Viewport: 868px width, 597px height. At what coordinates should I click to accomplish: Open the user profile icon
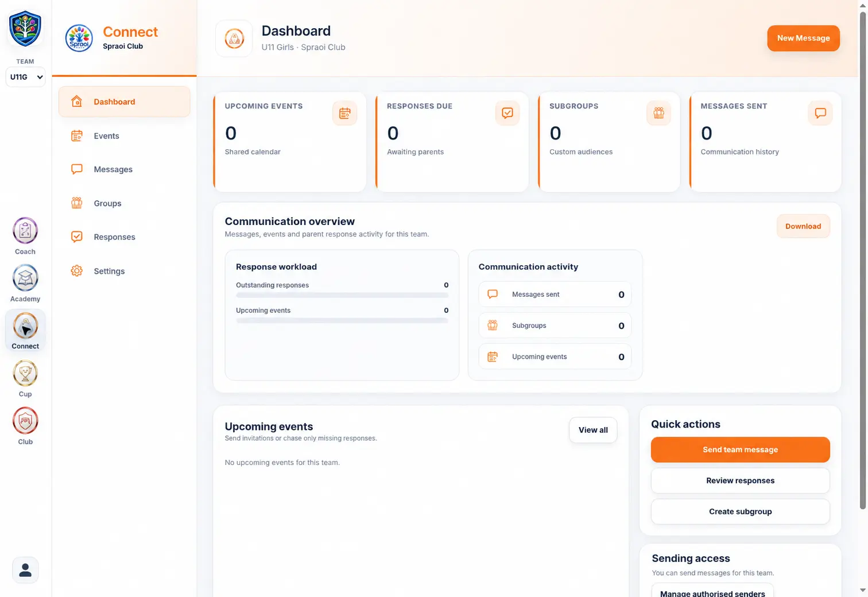tap(25, 570)
